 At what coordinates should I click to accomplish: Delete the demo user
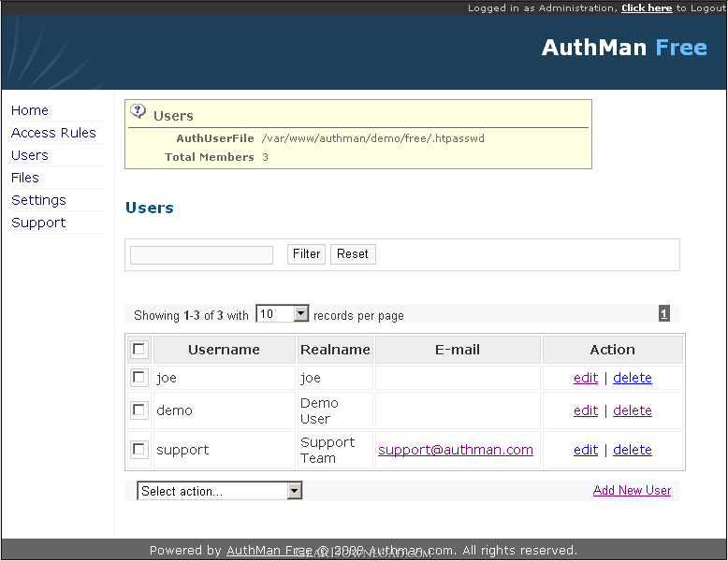pos(633,410)
